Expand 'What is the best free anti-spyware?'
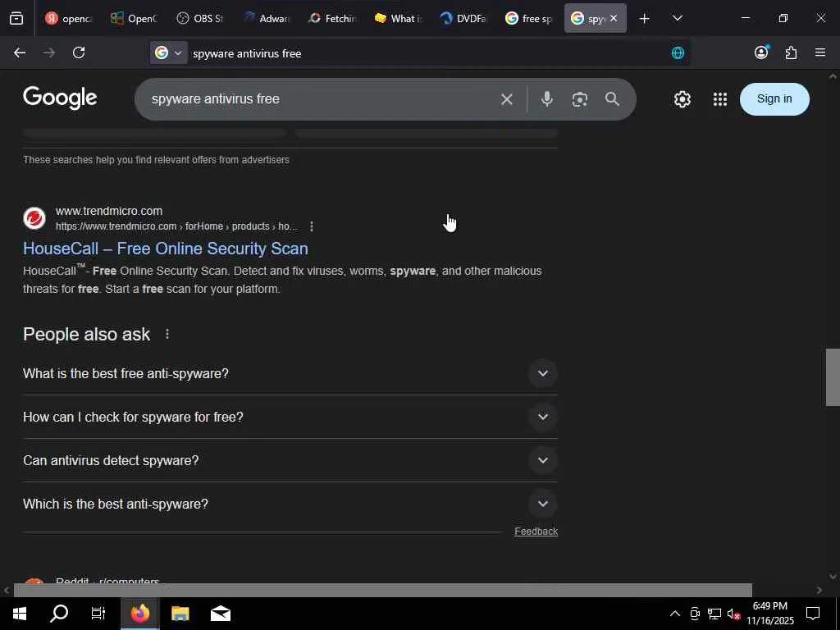The image size is (840, 630). (x=290, y=373)
